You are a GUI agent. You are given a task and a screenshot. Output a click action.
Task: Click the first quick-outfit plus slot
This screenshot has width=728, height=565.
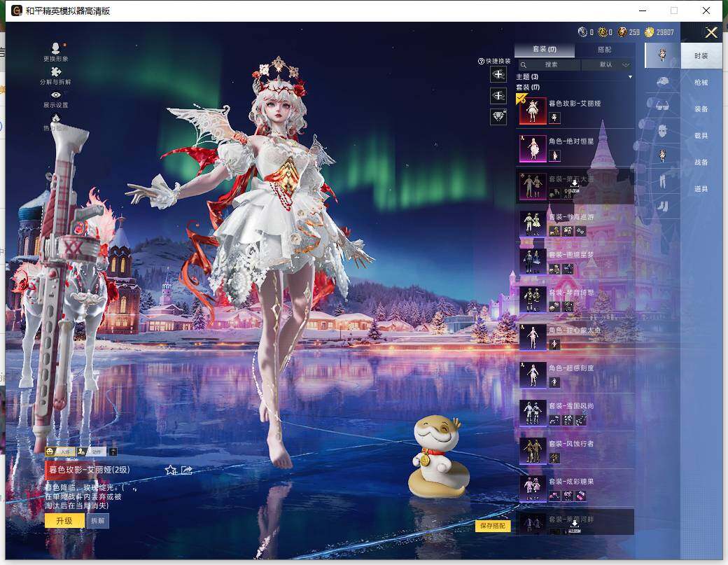[x=498, y=74]
